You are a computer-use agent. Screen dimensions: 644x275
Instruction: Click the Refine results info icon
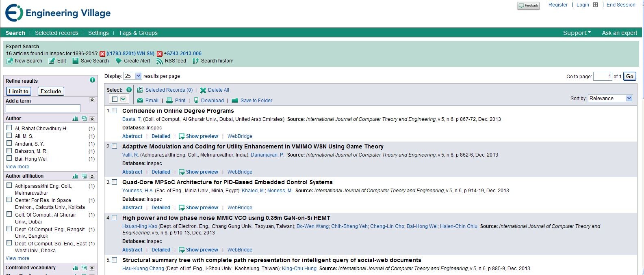[x=92, y=80]
